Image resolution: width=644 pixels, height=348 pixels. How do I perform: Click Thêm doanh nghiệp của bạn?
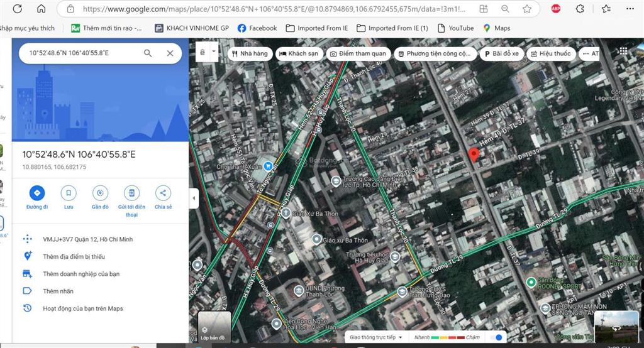[x=81, y=274]
